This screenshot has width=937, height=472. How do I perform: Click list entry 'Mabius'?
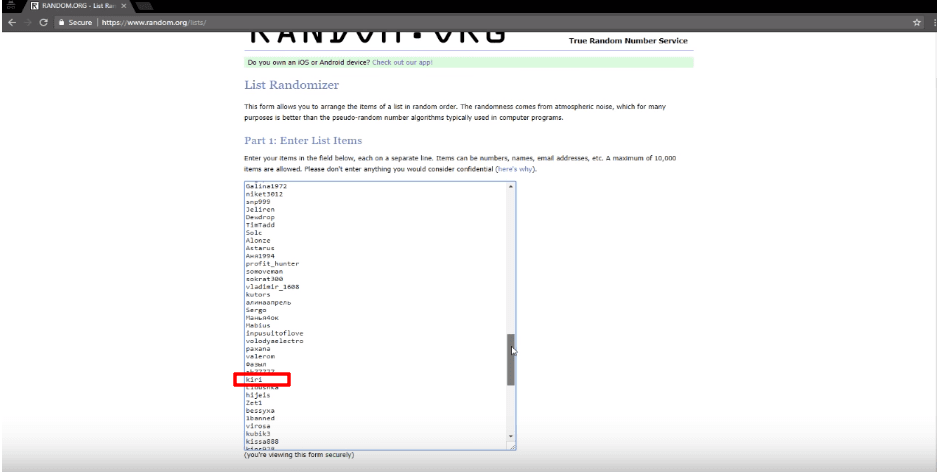coord(258,326)
